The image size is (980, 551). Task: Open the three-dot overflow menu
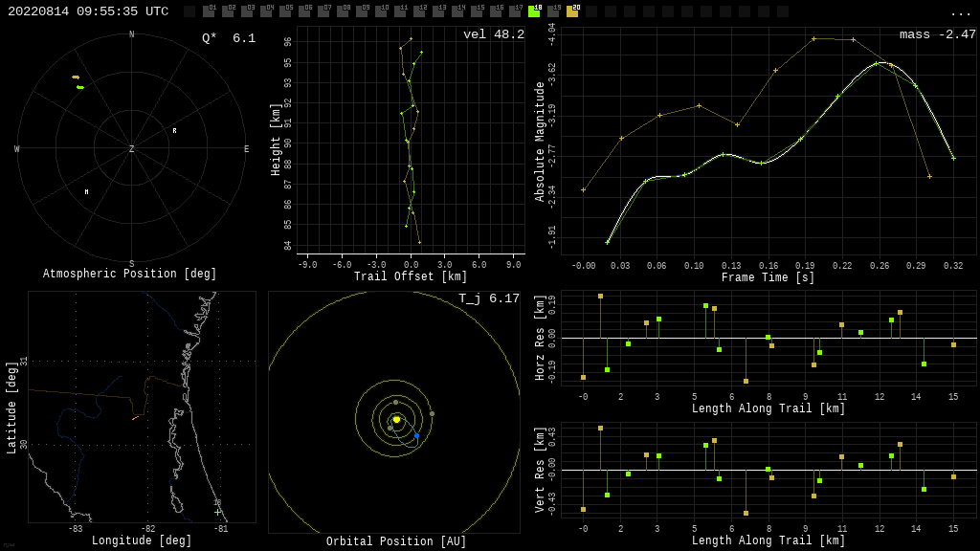960,12
